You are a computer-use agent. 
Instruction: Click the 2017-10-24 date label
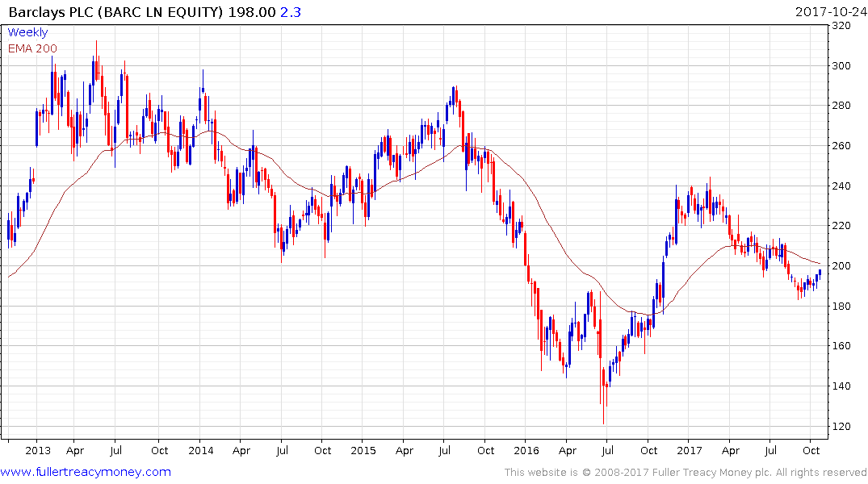coord(830,11)
